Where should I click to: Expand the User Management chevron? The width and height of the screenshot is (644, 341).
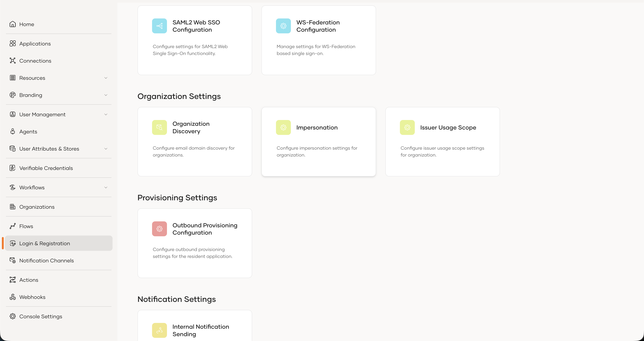pos(106,114)
